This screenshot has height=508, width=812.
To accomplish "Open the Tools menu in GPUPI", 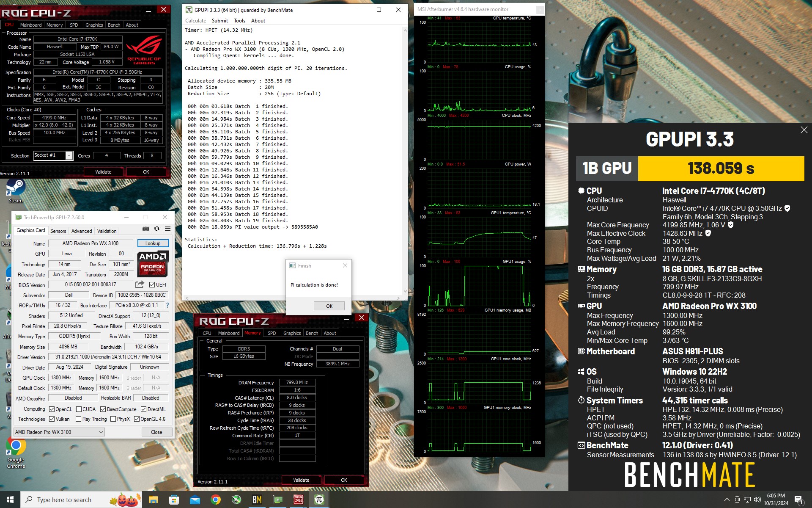I will click(239, 21).
